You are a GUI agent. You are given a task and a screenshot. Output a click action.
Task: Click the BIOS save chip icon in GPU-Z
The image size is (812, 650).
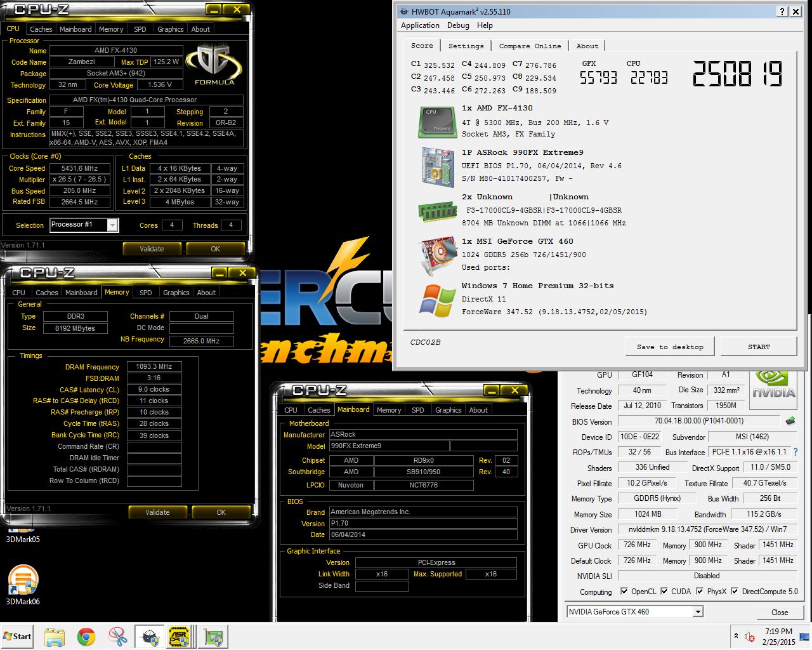click(790, 421)
